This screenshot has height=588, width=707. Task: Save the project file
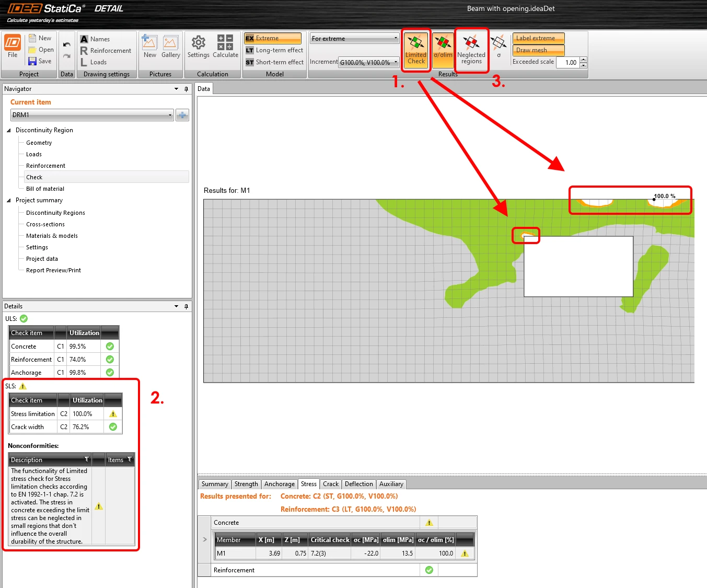(40, 61)
